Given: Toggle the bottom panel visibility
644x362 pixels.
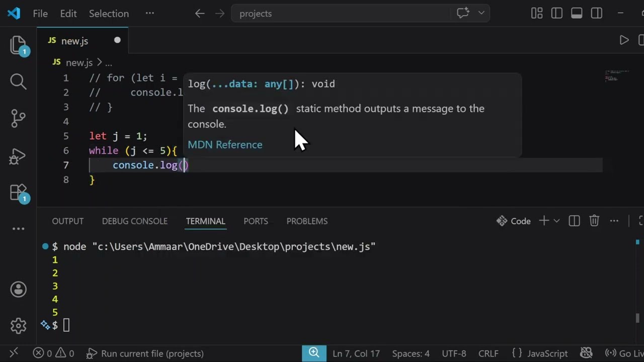Looking at the screenshot, I should click(577, 14).
